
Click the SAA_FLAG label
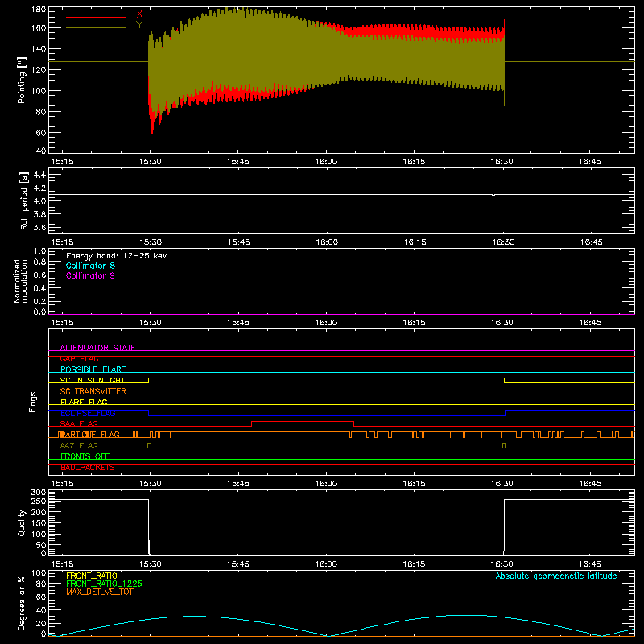[79, 424]
